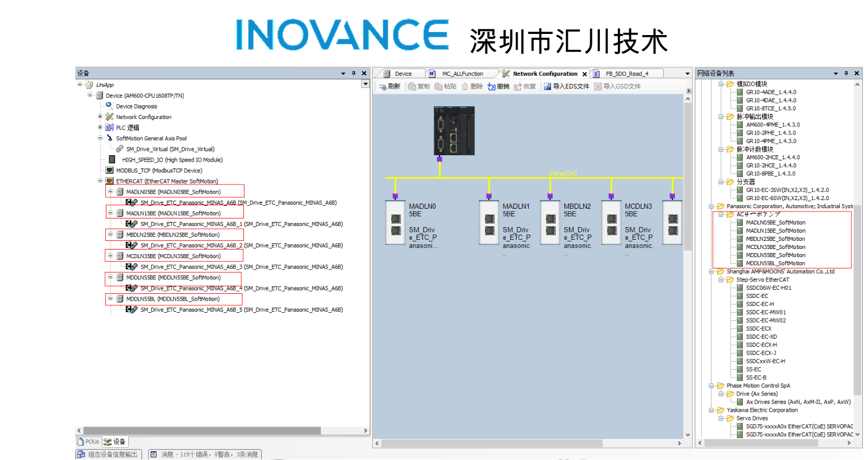Click the SoftMotion General Axis Pool icon
The width and height of the screenshot is (868, 460).
[x=109, y=138]
